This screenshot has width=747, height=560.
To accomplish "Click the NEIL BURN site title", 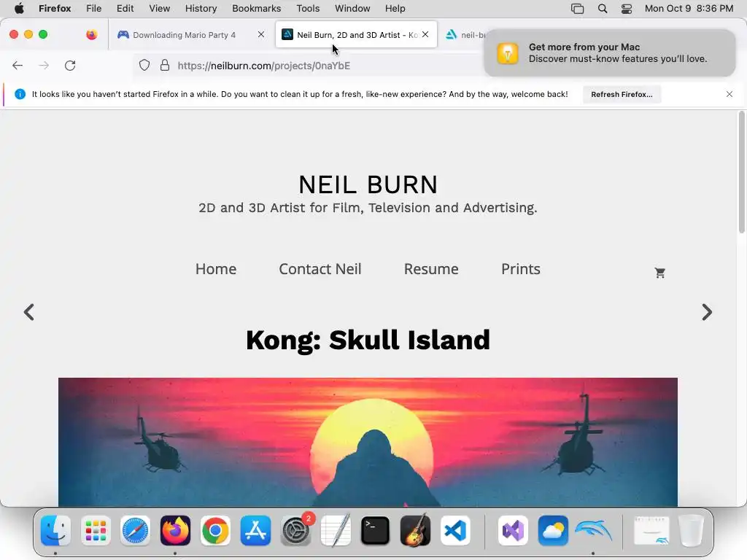I will [x=368, y=184].
